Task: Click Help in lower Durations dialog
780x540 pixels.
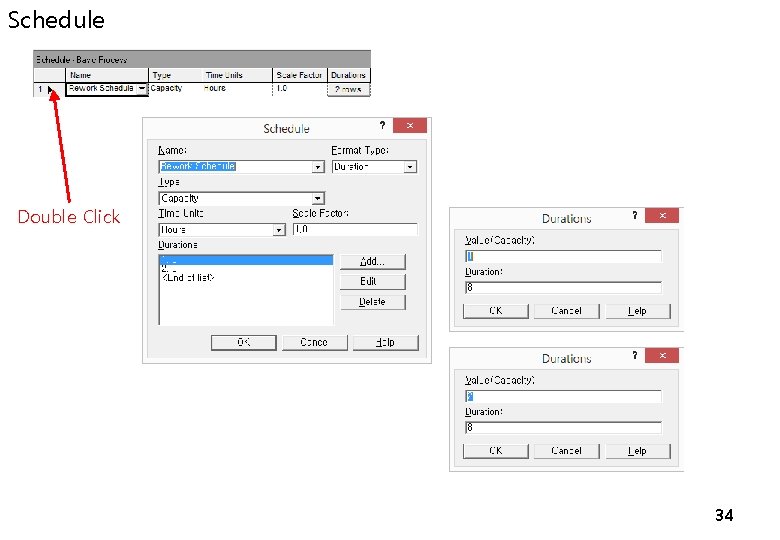Action: click(x=638, y=451)
